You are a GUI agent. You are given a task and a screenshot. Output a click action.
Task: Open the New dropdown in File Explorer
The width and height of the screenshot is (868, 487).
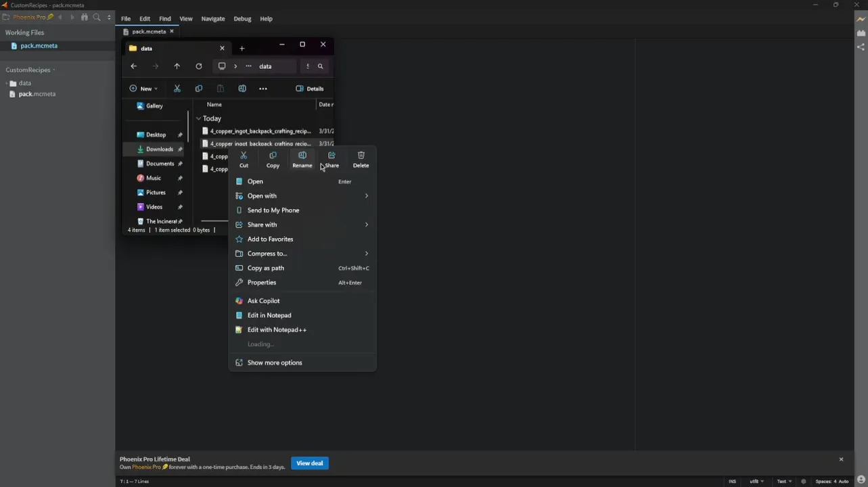143,89
